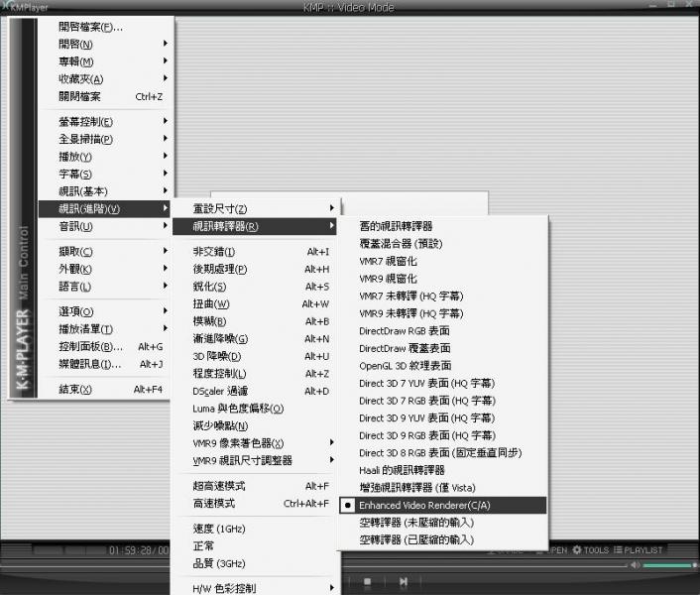Toggle 非交錯(I) Alt+I option
This screenshot has width=700, height=595.
coord(255,251)
